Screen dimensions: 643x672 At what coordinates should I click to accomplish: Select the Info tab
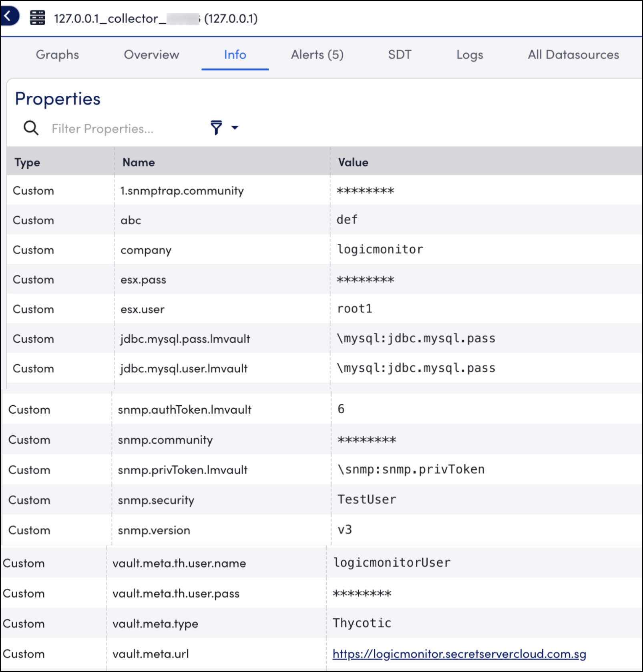[235, 55]
